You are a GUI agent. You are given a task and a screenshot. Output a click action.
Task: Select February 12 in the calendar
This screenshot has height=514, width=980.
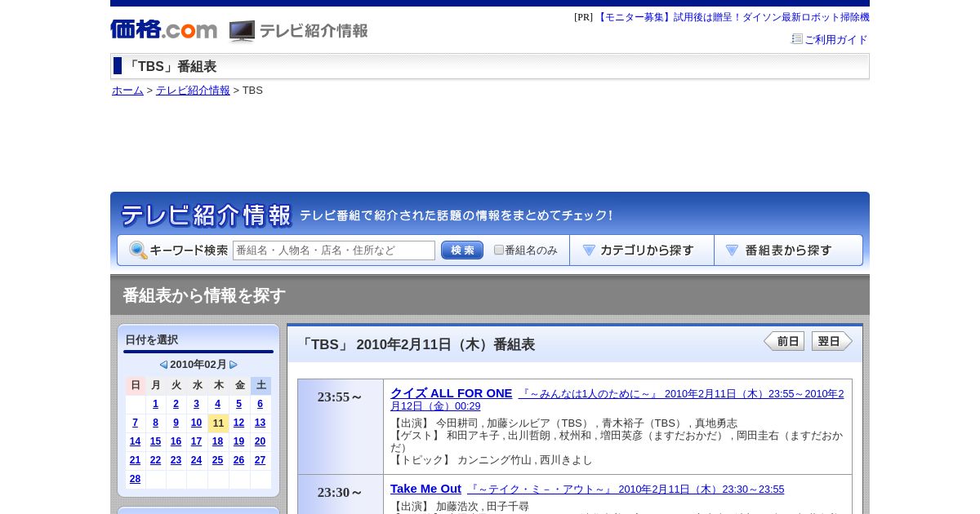238,423
